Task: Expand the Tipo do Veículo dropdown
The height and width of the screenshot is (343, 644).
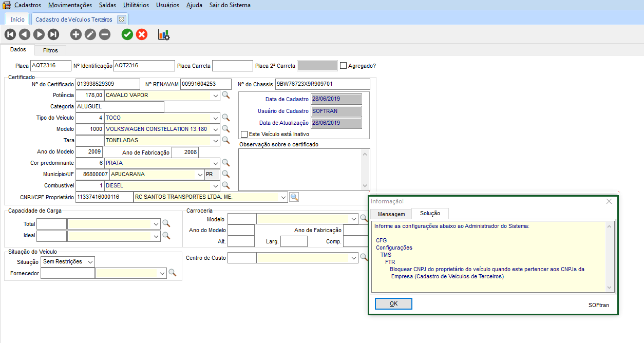Action: (x=215, y=118)
